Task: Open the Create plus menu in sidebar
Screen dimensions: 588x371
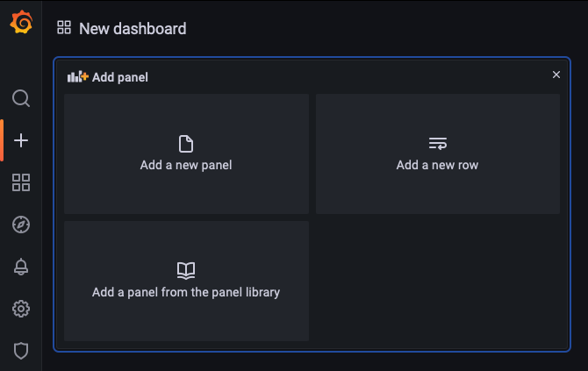Action: (21, 140)
